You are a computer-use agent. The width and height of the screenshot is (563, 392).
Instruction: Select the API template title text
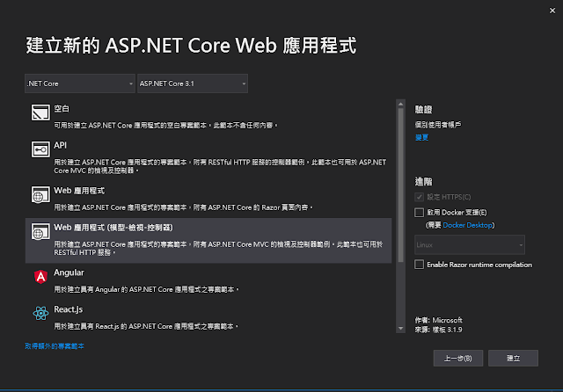click(61, 145)
